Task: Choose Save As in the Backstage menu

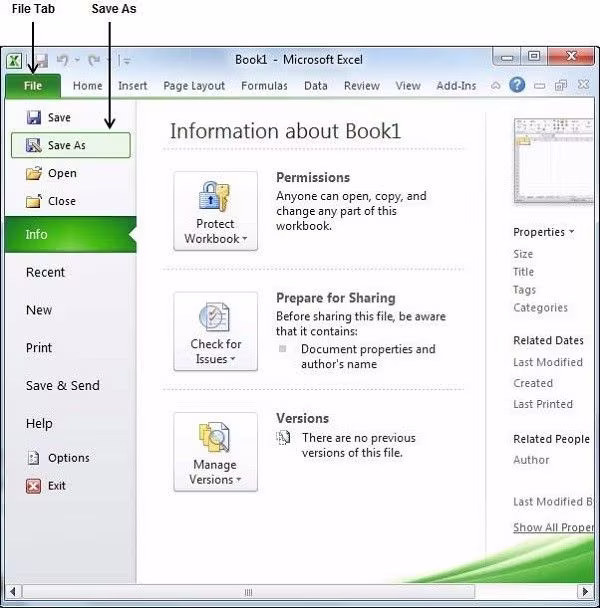Action: [71, 145]
